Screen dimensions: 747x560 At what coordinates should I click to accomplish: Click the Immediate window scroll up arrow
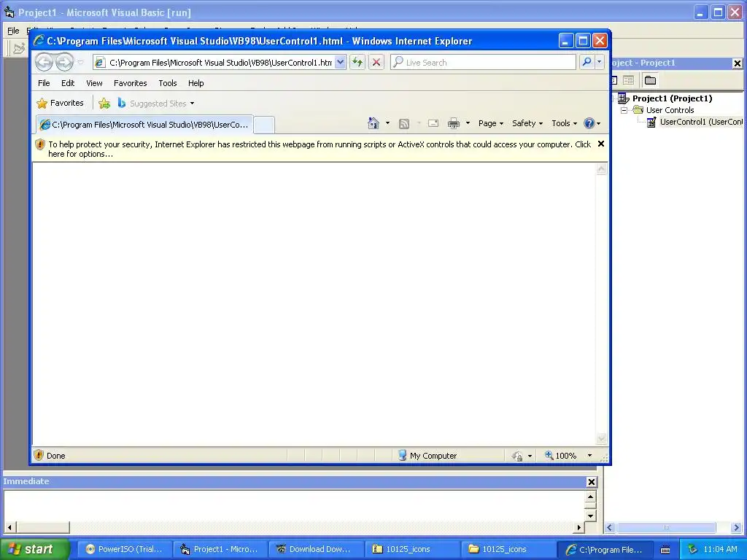click(590, 497)
